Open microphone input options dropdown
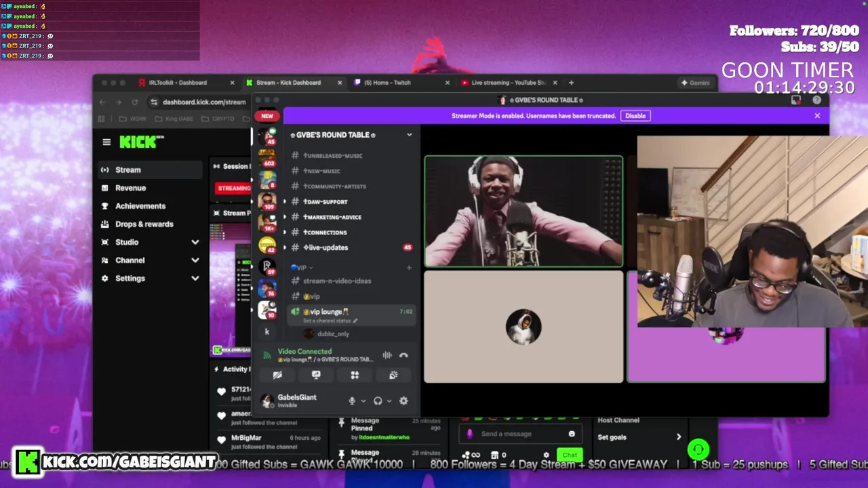868x488 pixels. click(363, 401)
